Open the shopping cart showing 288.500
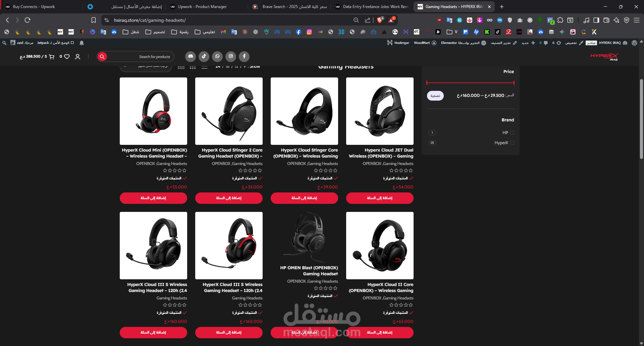 (37, 57)
